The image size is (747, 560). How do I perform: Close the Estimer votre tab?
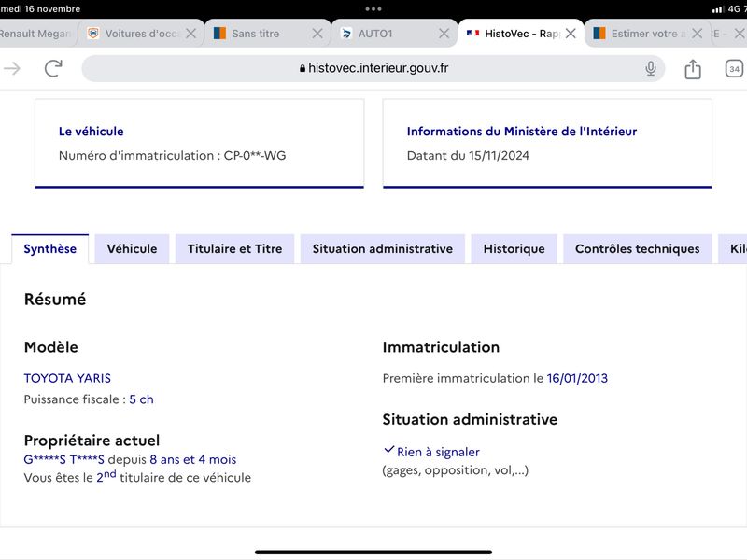click(697, 34)
